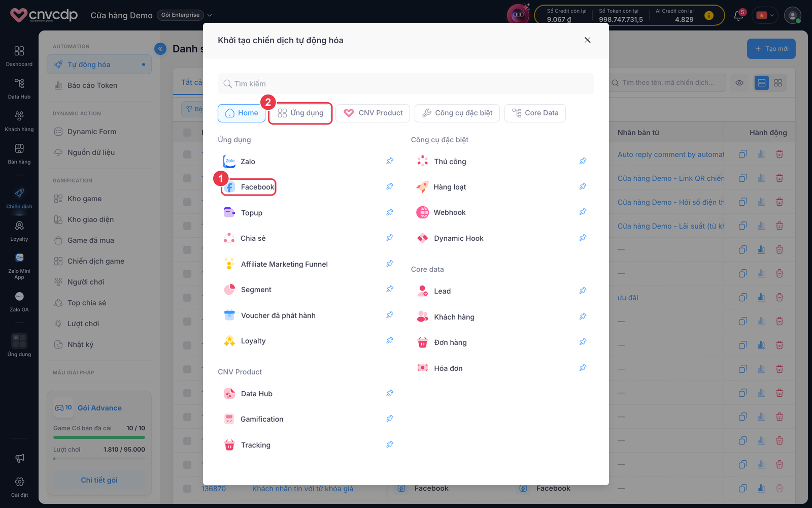The width and height of the screenshot is (812, 508).
Task: Pin the Zalo app
Action: [x=390, y=161]
